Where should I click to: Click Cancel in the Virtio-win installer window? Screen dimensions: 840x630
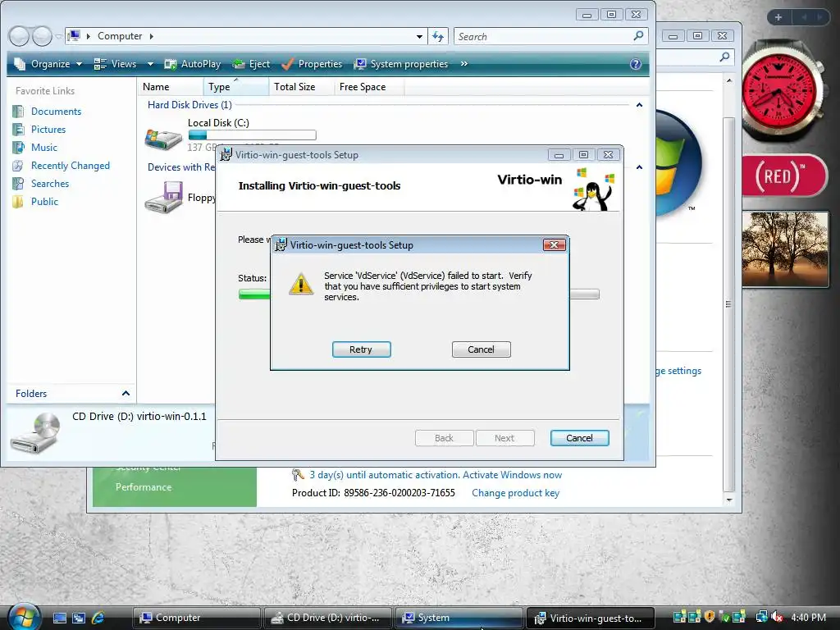click(579, 438)
